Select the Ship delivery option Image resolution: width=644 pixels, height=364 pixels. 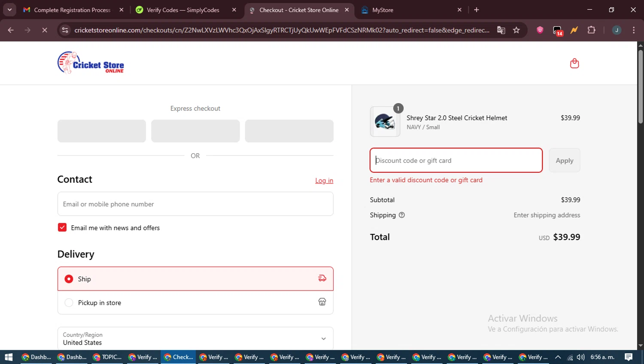195,278
